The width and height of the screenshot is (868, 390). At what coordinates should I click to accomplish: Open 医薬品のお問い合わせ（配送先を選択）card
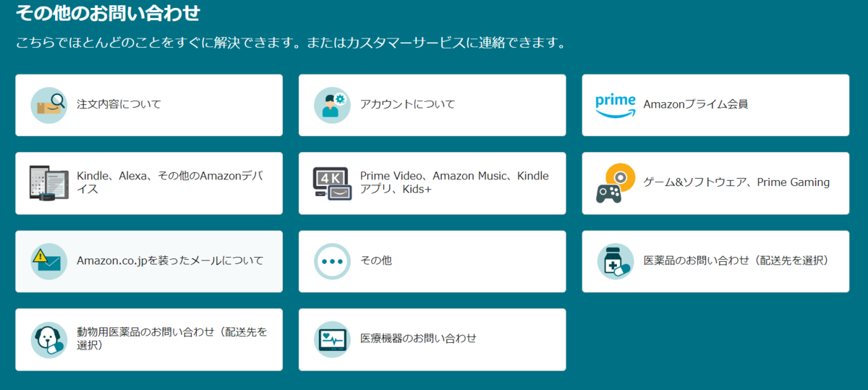coord(715,261)
